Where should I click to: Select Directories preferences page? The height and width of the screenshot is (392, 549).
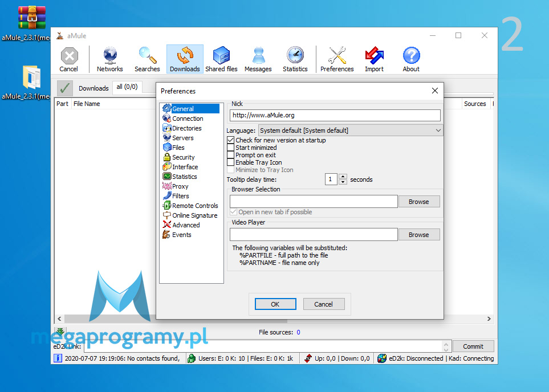click(182, 128)
